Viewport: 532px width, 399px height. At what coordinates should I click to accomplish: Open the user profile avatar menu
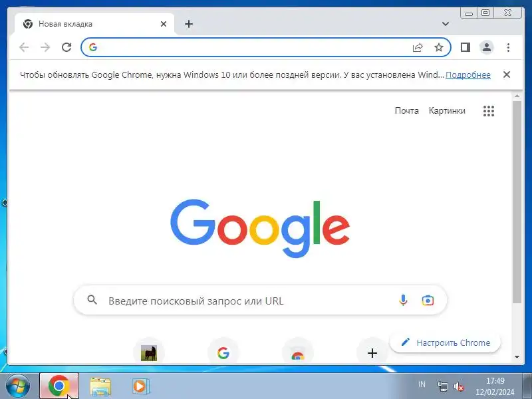click(487, 47)
